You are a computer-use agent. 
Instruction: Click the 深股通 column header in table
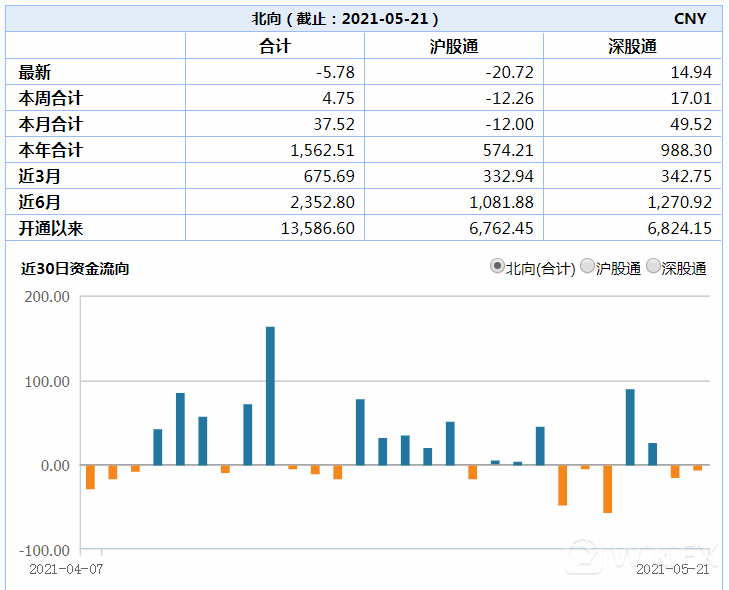coord(632,46)
